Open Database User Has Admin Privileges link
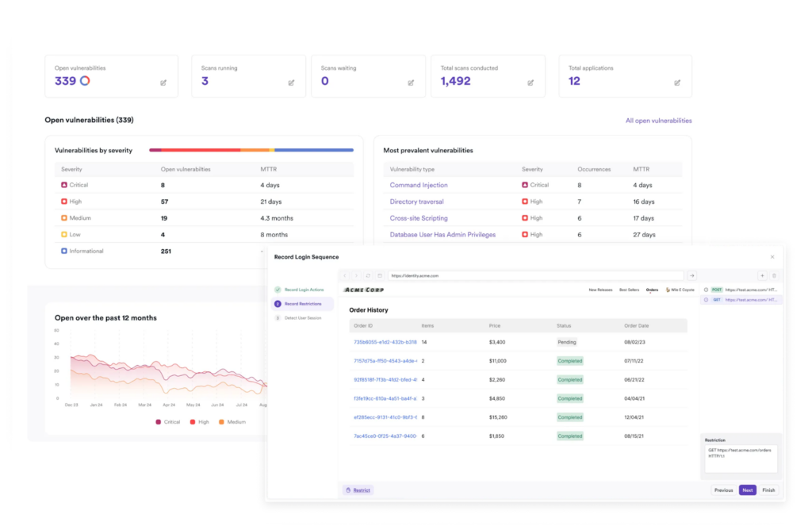The width and height of the screenshot is (812, 530). pos(442,235)
